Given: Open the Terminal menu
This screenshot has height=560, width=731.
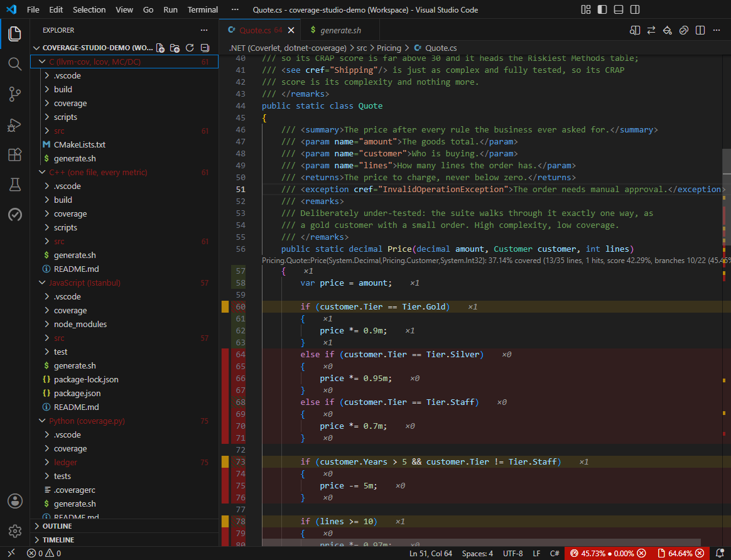Looking at the screenshot, I should tap(203, 10).
